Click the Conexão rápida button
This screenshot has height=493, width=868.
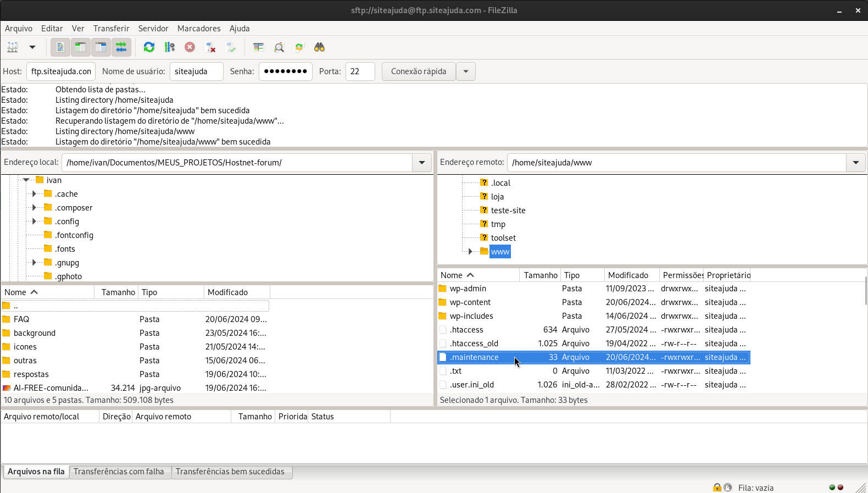pos(419,71)
